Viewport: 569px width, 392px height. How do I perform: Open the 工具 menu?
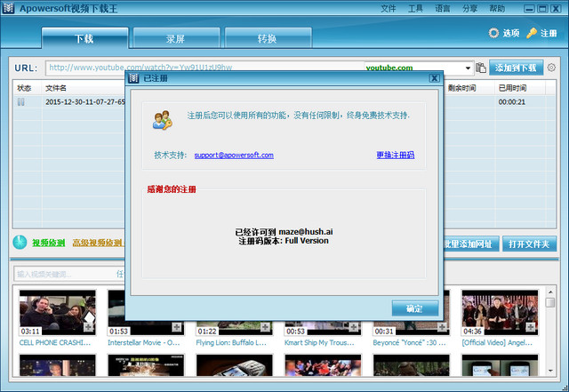(x=415, y=8)
